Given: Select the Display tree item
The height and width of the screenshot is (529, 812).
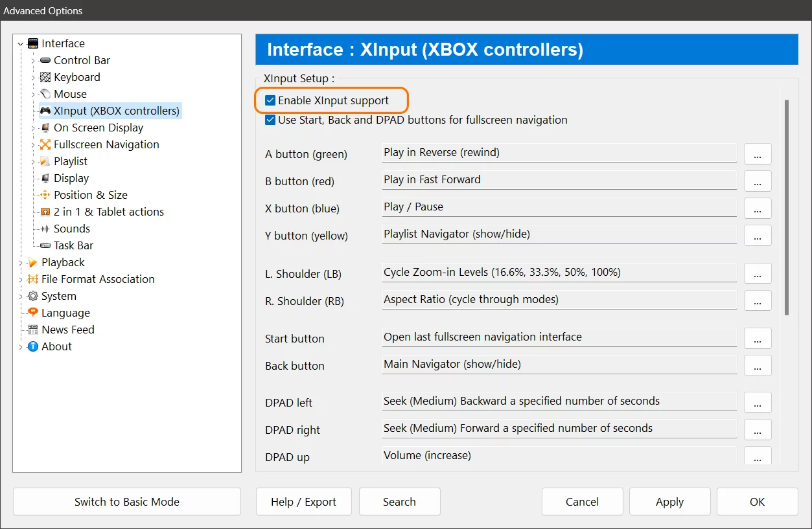Looking at the screenshot, I should (71, 178).
